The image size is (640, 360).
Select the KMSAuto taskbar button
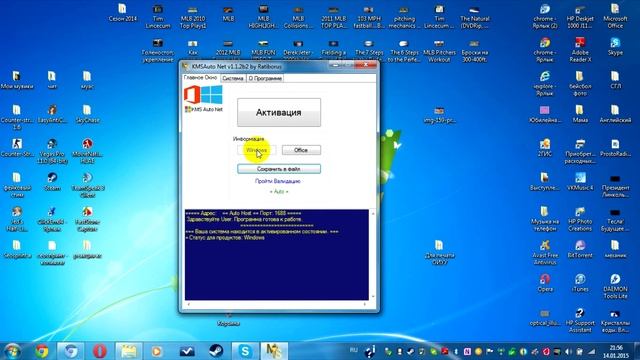pos(274,351)
